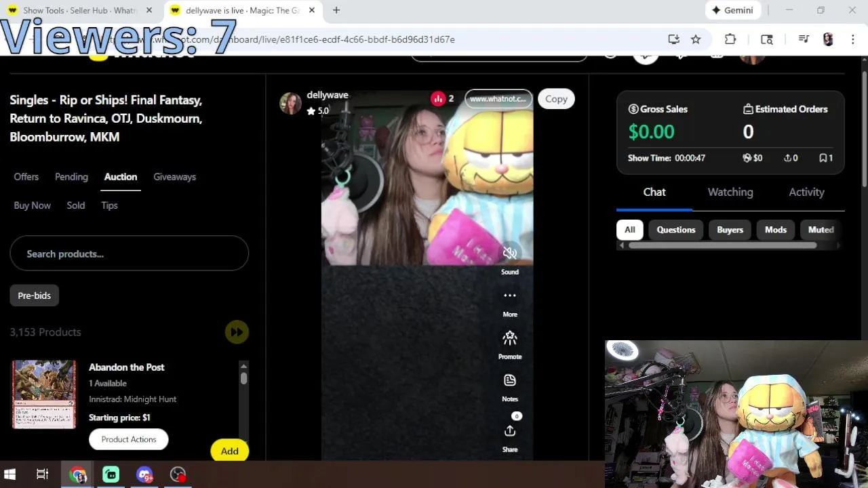Viewport: 868px width, 488px height.
Task: Mute stream using the Sound icon
Action: [x=510, y=253]
